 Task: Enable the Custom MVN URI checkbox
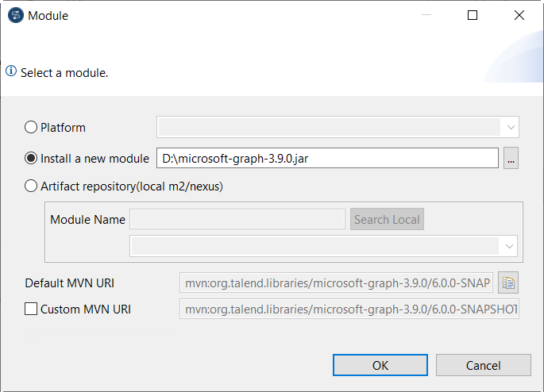(31, 309)
